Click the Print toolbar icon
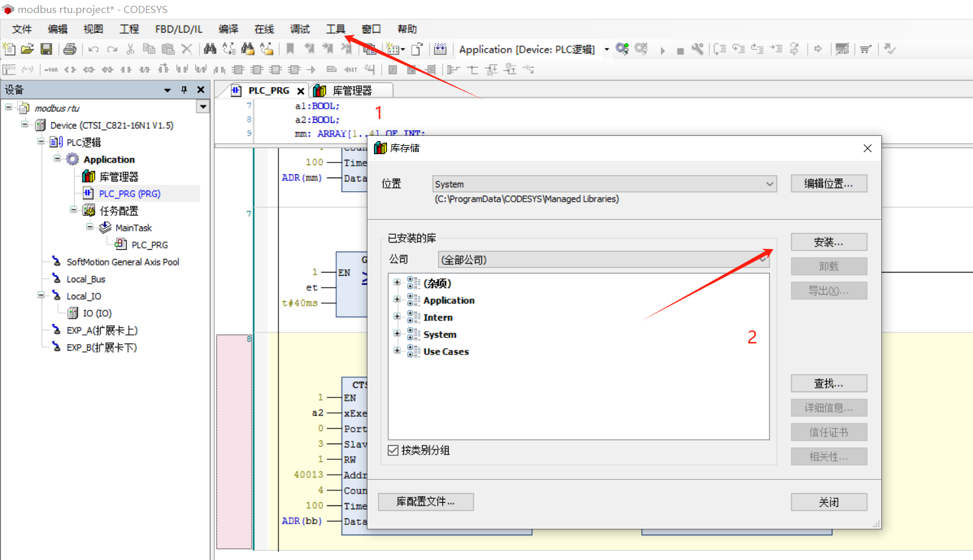 pos(70,49)
